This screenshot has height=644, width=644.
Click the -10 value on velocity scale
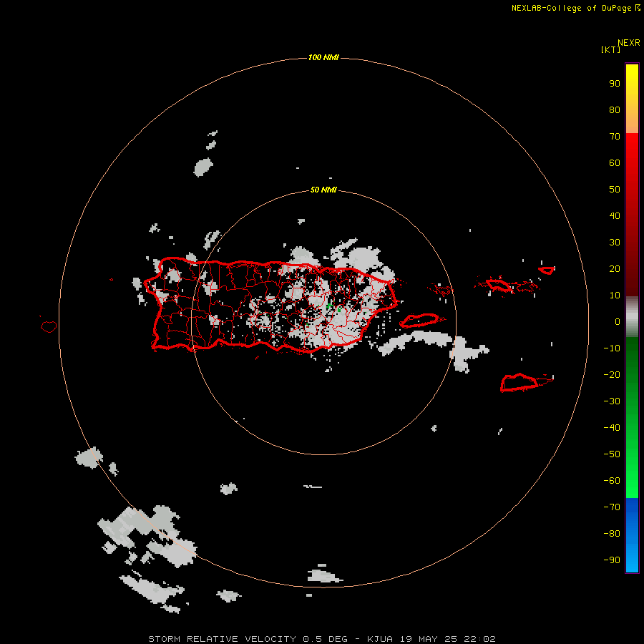(612, 348)
